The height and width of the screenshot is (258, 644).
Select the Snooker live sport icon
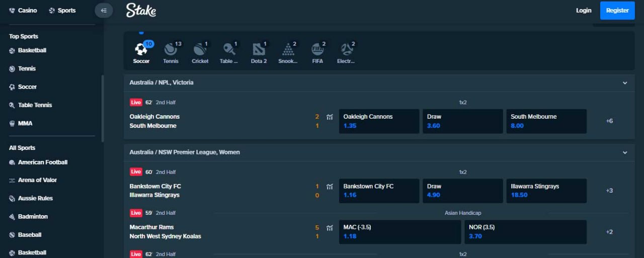point(288,52)
